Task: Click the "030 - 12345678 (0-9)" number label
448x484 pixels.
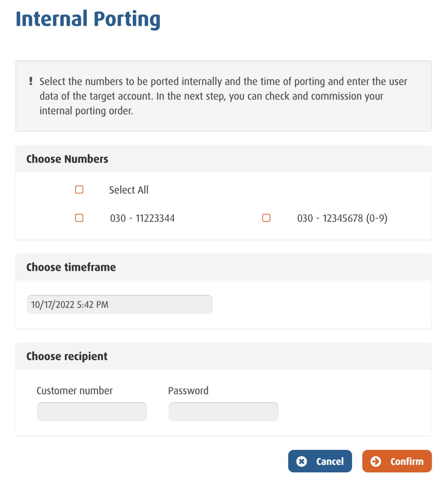Action: pyautogui.click(x=342, y=219)
